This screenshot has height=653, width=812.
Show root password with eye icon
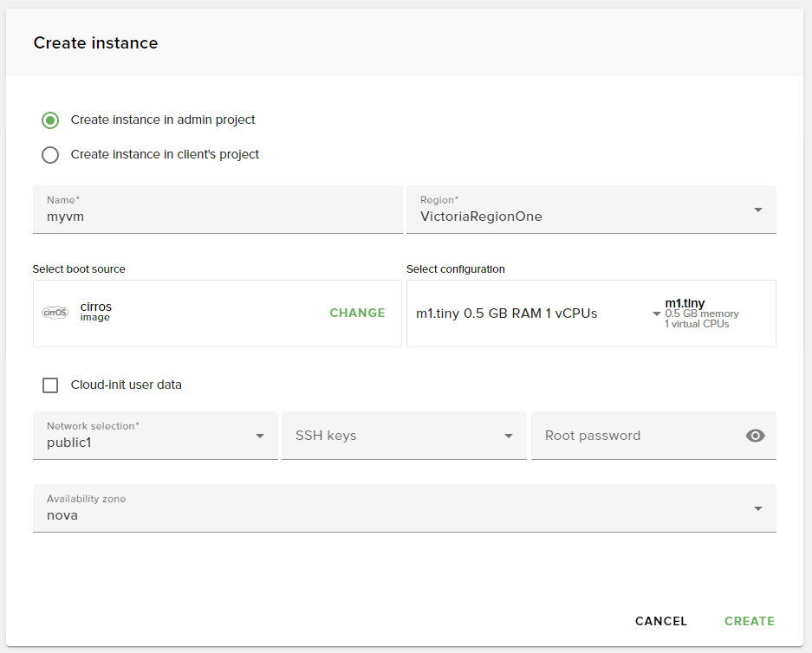coord(755,436)
